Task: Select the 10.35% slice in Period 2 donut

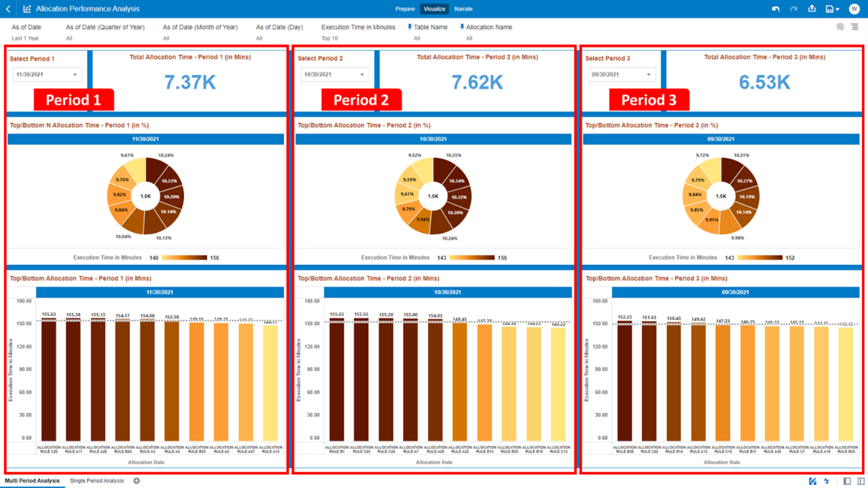Action: click(x=443, y=171)
